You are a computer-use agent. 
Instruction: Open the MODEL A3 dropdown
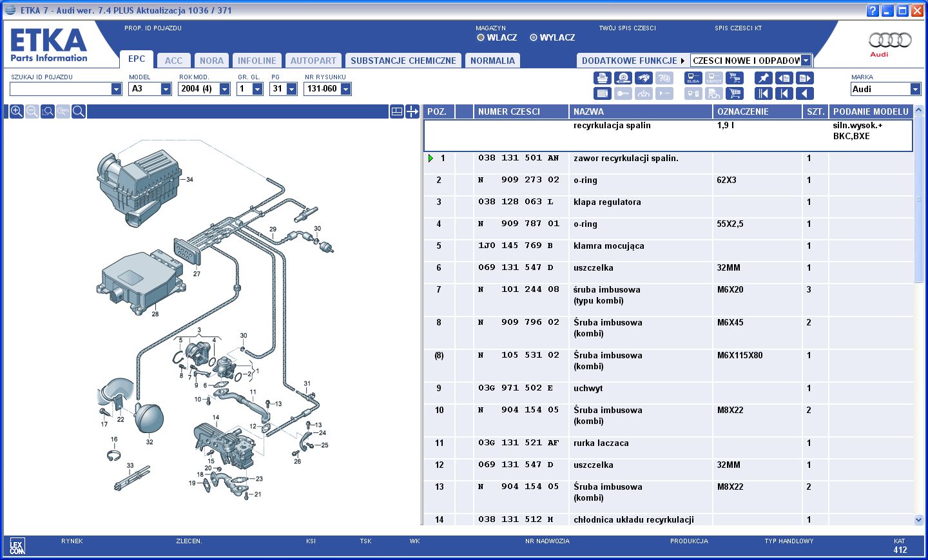[166, 89]
